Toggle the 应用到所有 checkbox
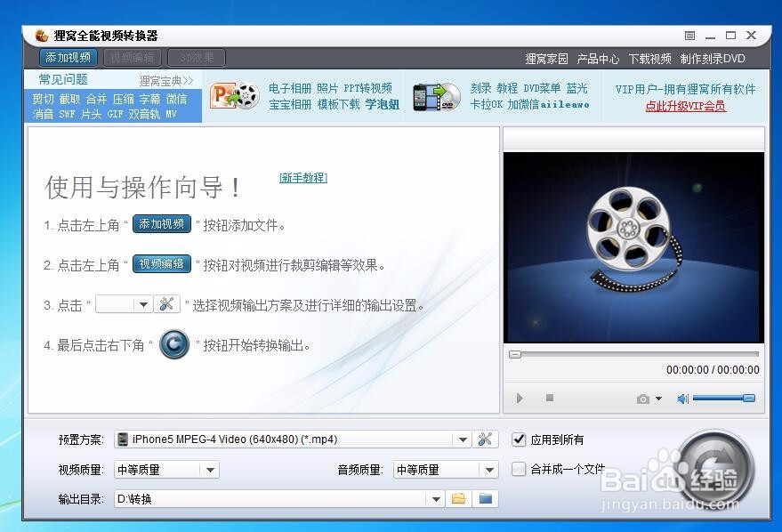The width and height of the screenshot is (782, 532). [x=519, y=439]
